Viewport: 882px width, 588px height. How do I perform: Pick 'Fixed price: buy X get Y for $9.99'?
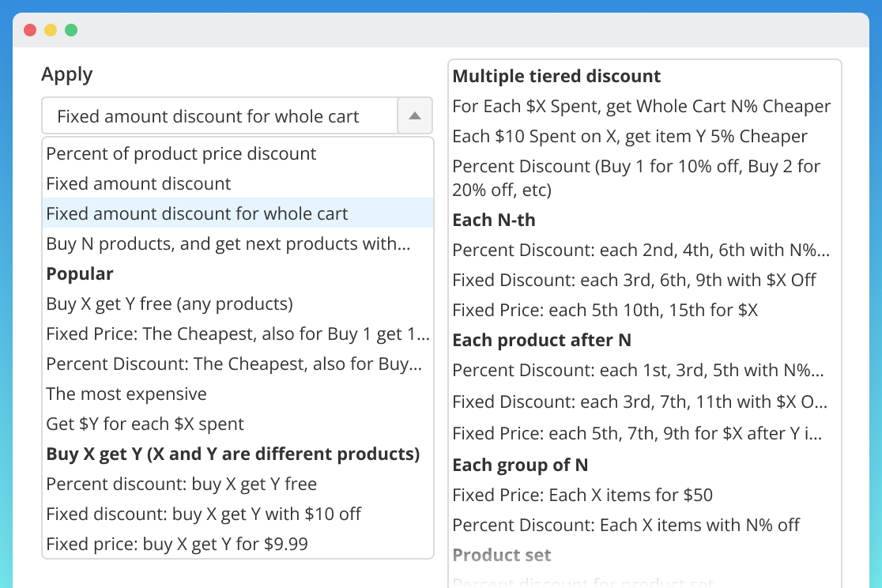(x=177, y=545)
